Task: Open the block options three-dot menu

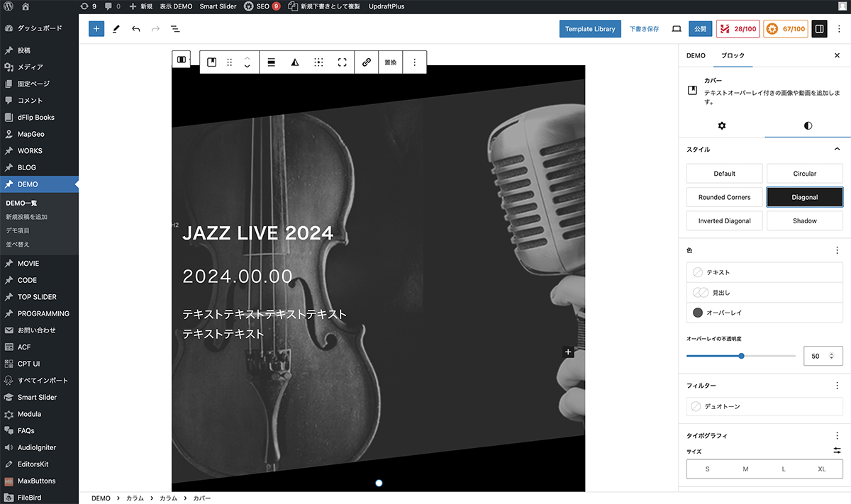Action: 415,62
